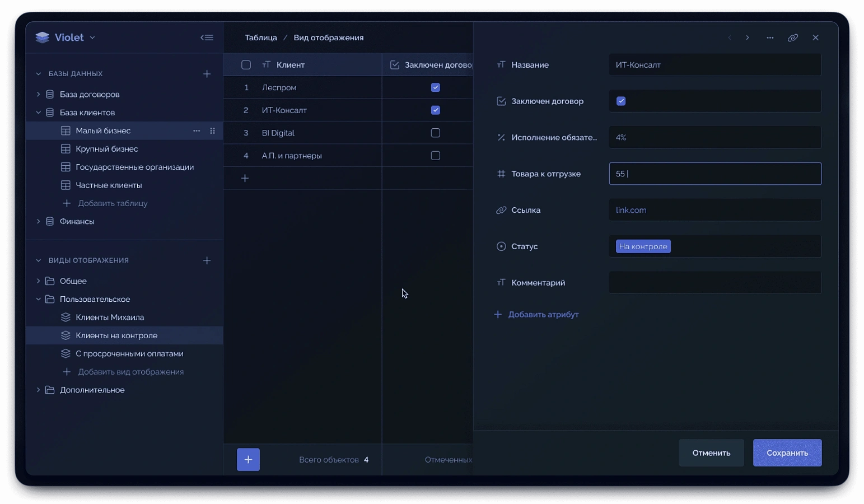Screen dimensions: 864x504
Task: Uncheck contract checkbox for Леспром row
Action: (436, 87)
